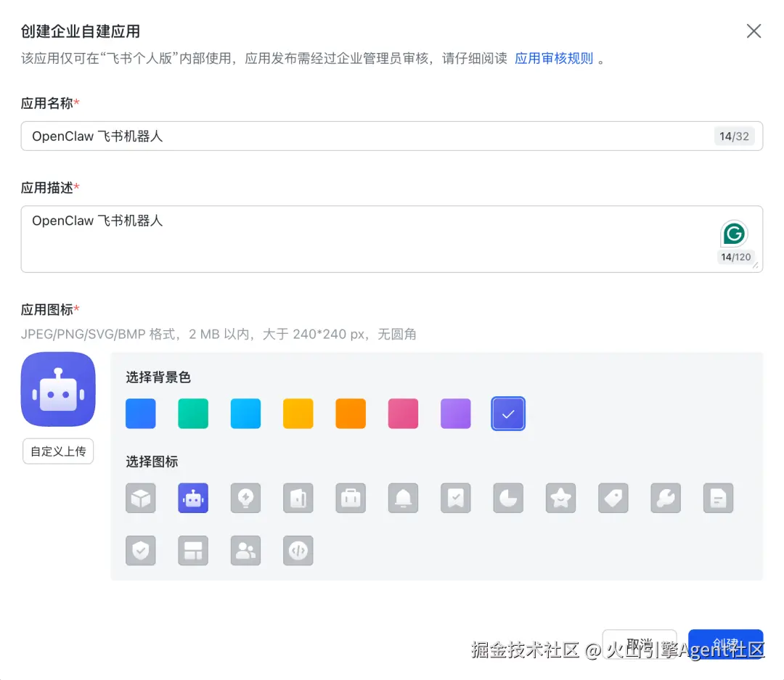The width and height of the screenshot is (784, 680).
Task: Choose the wrench tool icon
Action: tap(666, 498)
